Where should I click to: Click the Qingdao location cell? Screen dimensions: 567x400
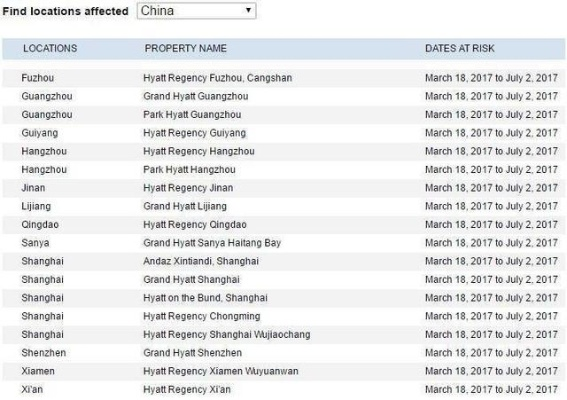40,225
